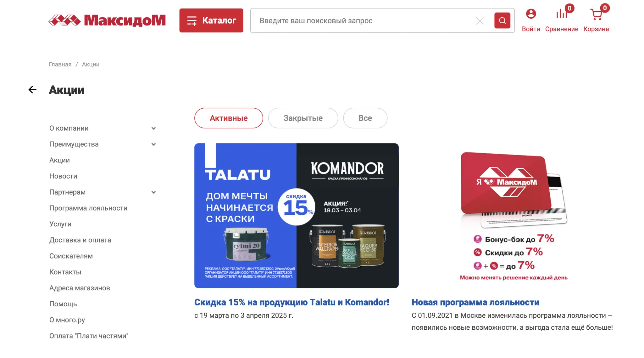Go back with the left arrow icon
Screen dimensions: 644x358
(x=32, y=90)
